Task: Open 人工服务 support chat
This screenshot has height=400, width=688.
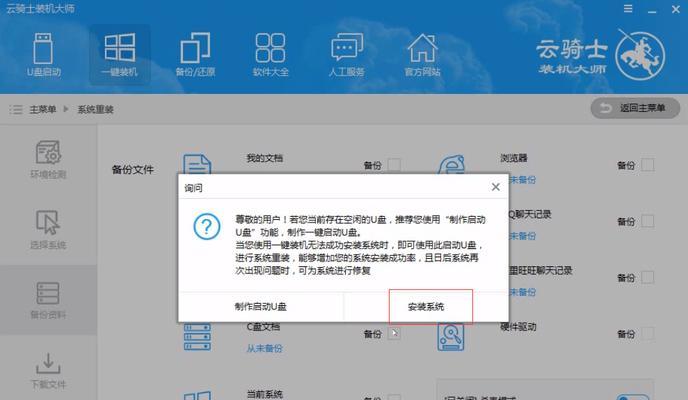Action: [347, 55]
